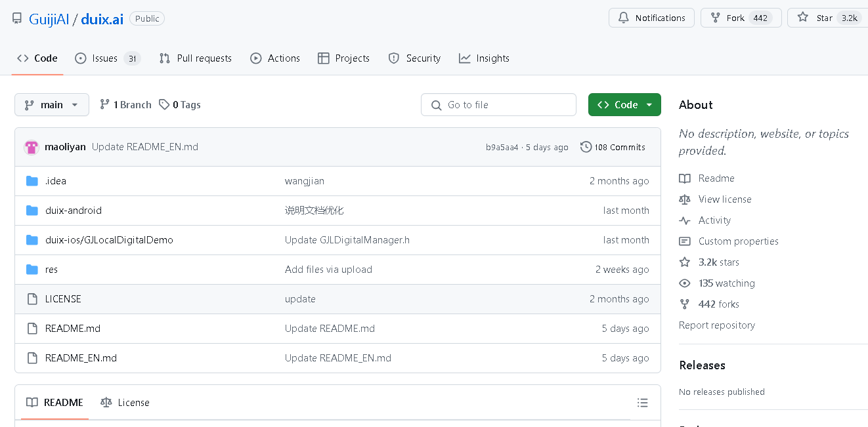Click the maoliyan avatar image
Viewport: 868px width, 427px height.
coord(32,147)
